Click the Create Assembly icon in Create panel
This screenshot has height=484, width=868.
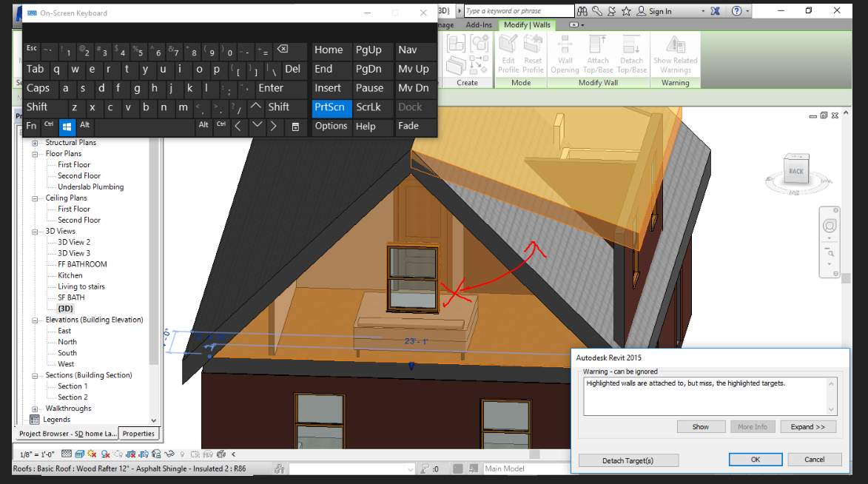coord(456,44)
